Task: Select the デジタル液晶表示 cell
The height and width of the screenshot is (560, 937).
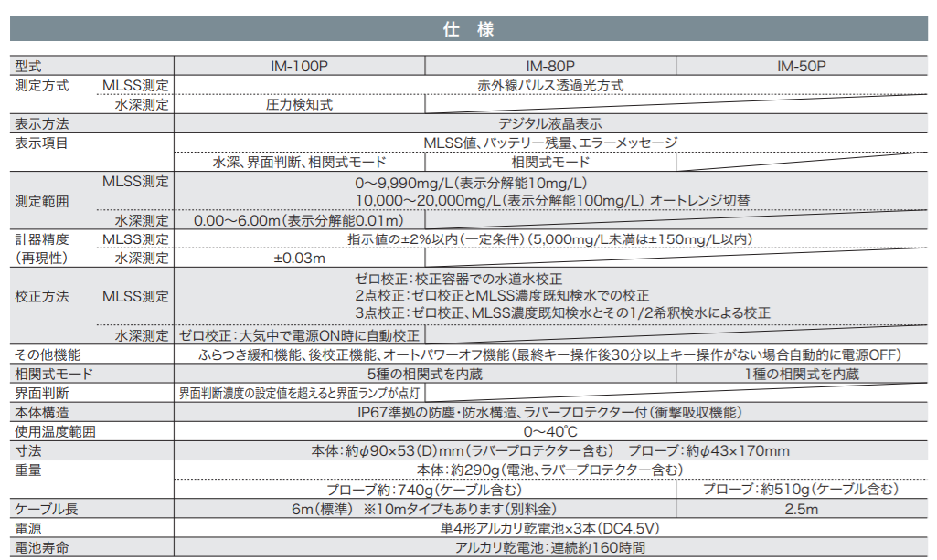Action: point(549,123)
